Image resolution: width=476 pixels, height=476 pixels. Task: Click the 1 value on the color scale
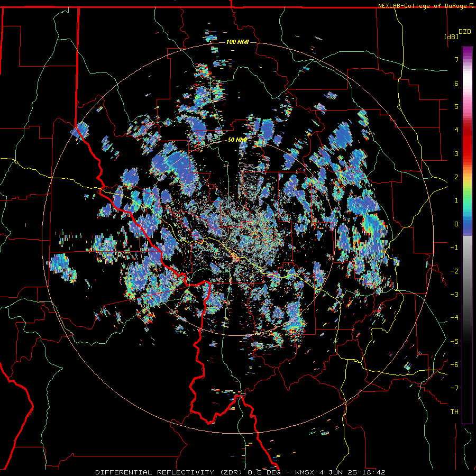pyautogui.click(x=456, y=200)
